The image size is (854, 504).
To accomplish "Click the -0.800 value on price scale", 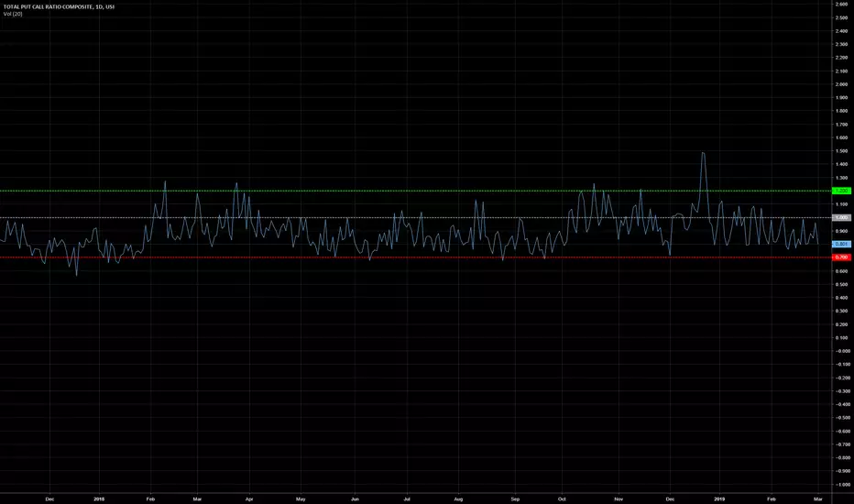I will (841, 457).
